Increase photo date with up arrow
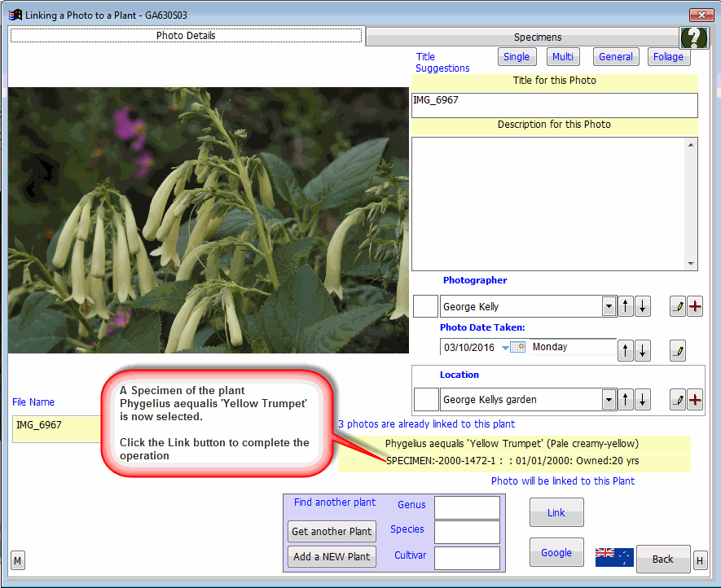Screen dimensions: 721x588 click(626, 351)
